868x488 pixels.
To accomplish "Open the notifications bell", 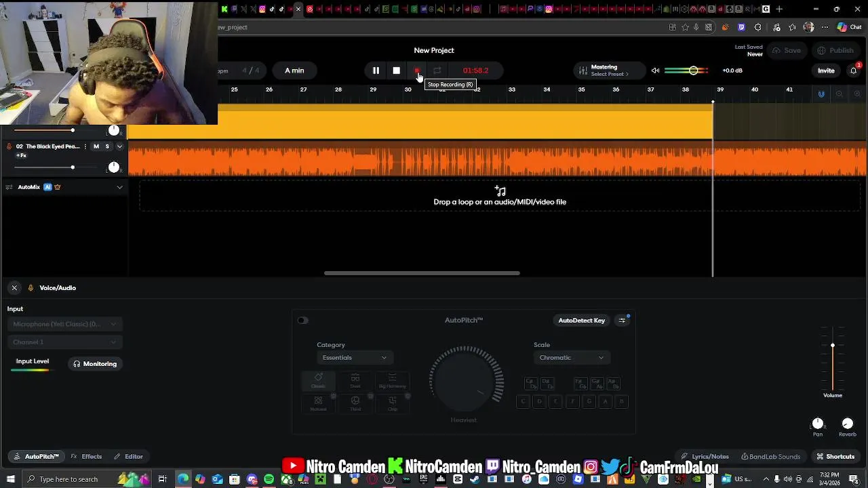I will 854,70.
